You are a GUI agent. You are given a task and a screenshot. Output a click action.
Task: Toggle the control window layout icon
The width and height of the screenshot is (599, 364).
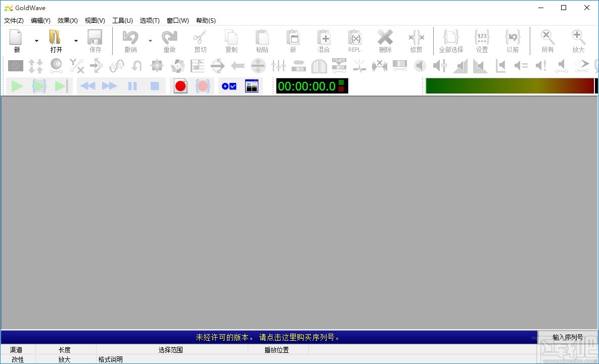[x=251, y=86]
